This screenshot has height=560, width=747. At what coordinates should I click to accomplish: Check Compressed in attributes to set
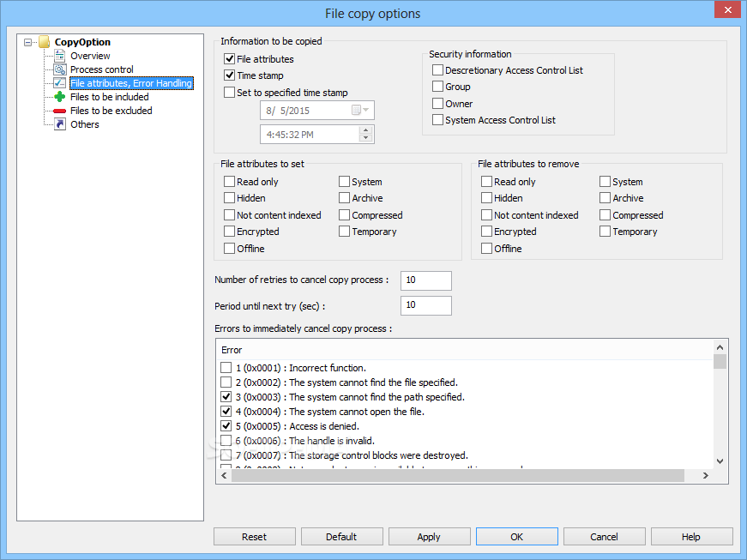coord(344,215)
